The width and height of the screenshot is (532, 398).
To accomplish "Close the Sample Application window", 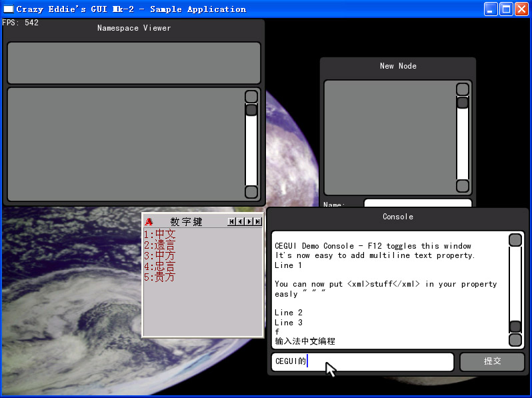I will (x=521, y=9).
